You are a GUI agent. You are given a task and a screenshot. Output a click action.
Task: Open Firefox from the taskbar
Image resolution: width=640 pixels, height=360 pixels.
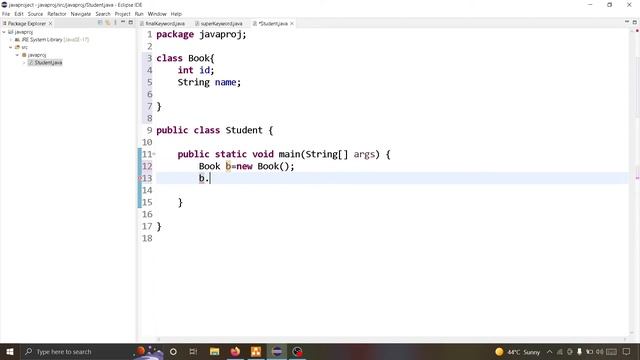(x=235, y=351)
